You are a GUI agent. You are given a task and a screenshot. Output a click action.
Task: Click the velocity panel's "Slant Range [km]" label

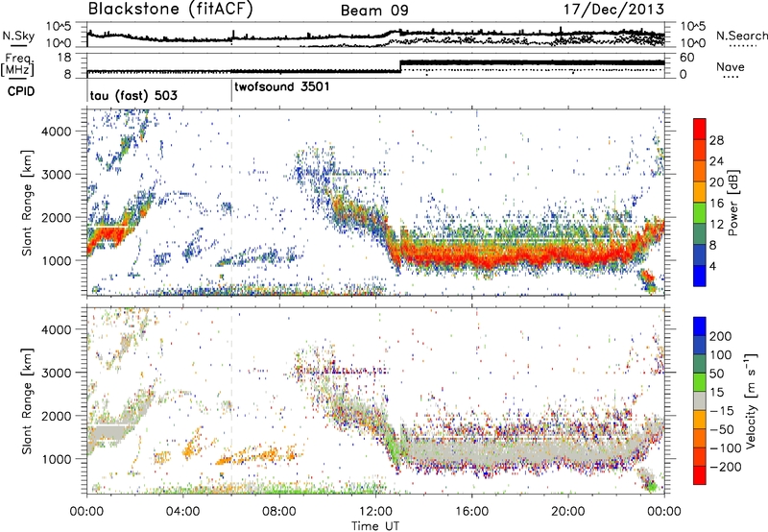[27, 401]
